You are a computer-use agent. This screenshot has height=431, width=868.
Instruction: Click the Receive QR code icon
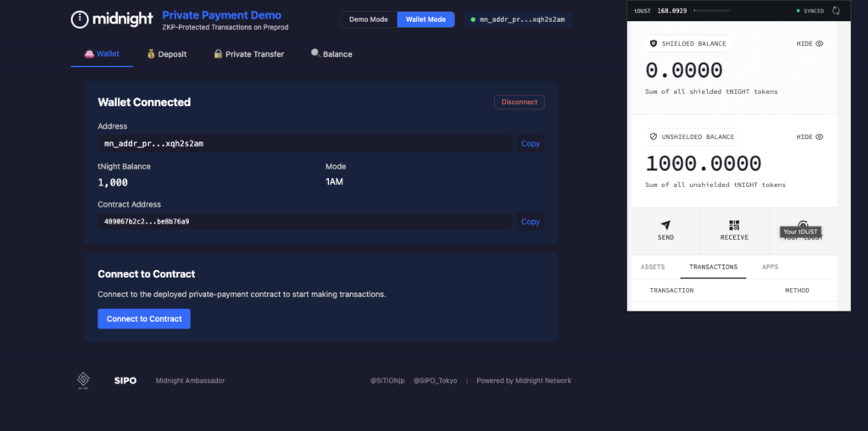coord(734,225)
